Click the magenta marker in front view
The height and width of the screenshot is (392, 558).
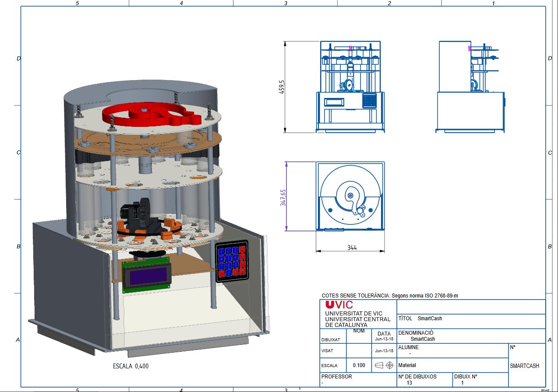point(350,48)
